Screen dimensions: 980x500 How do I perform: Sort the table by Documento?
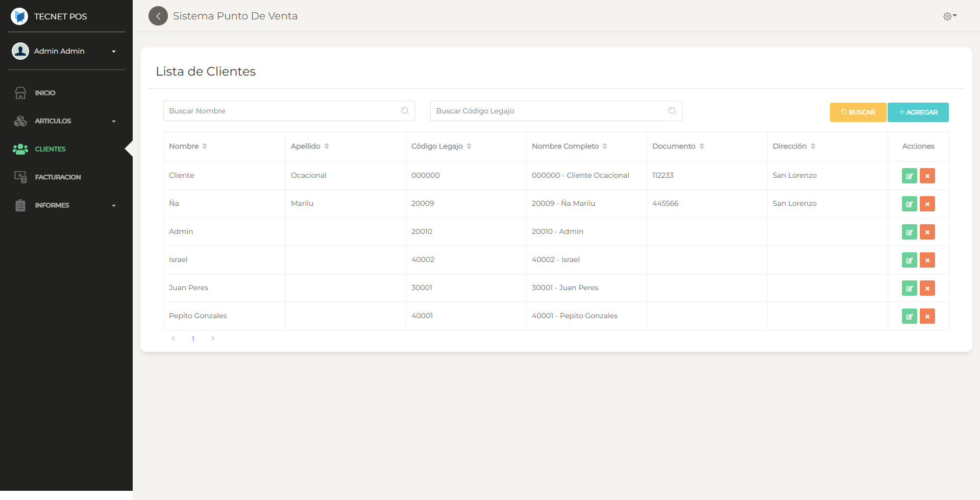pyautogui.click(x=701, y=146)
